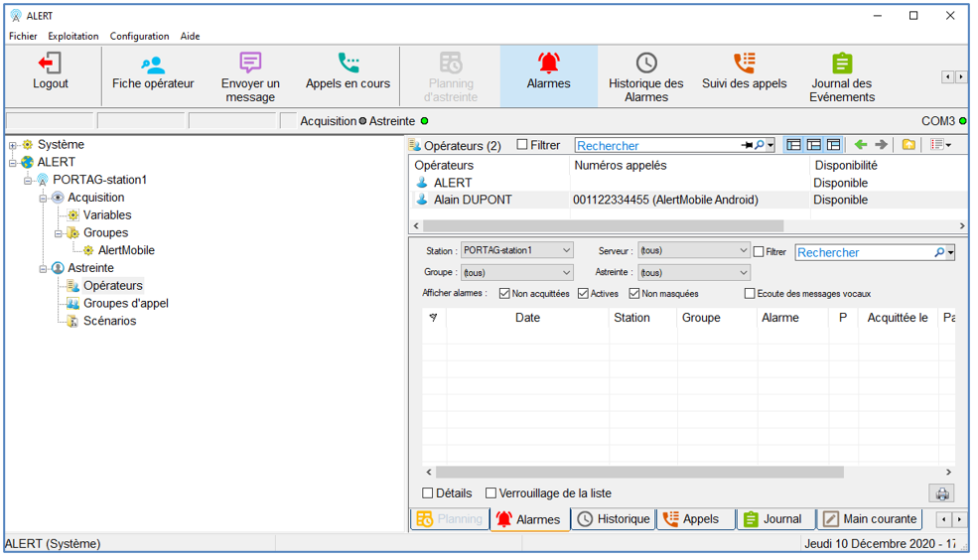
Task: Uncheck the Non acquittées checkbox
Action: [505, 294]
